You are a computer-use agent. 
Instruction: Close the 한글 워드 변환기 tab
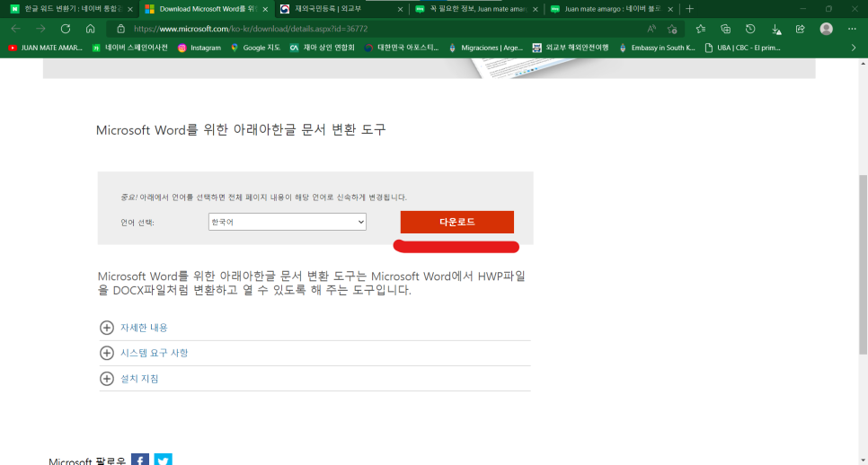coord(130,9)
